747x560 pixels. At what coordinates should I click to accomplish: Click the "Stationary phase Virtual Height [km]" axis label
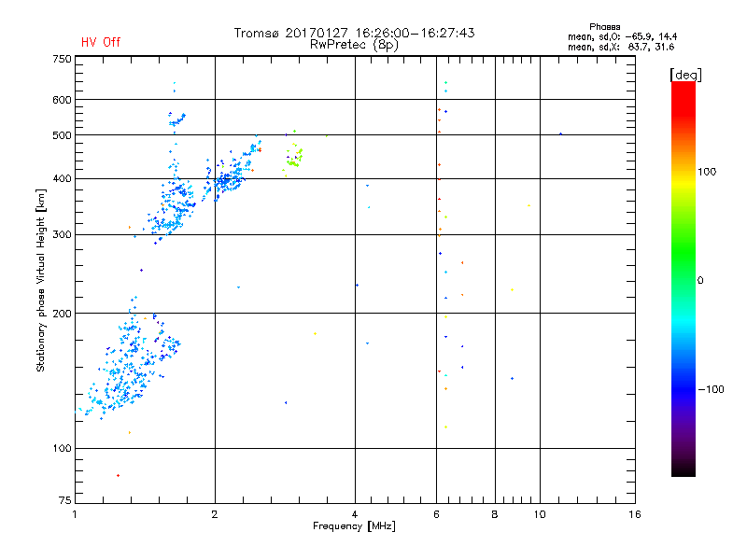coord(41,280)
